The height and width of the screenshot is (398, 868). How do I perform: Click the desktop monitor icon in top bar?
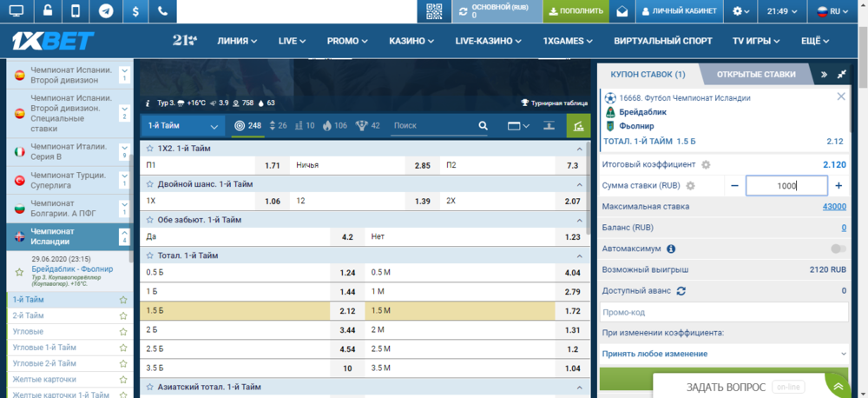16,11
